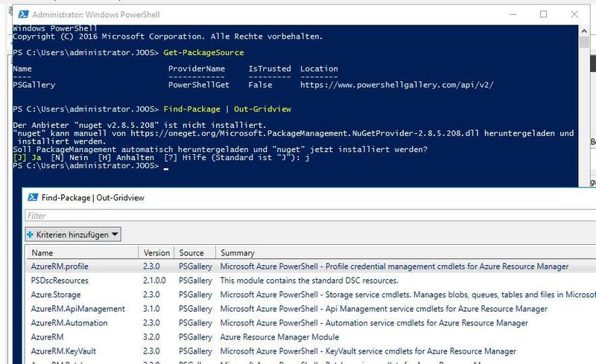
Task: Close the Administrator PowerShell window
Action: [x=574, y=14]
